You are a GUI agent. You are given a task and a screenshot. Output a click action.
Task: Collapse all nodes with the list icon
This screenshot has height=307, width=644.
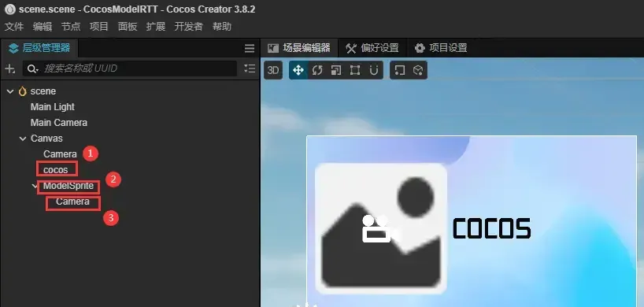coord(250,68)
